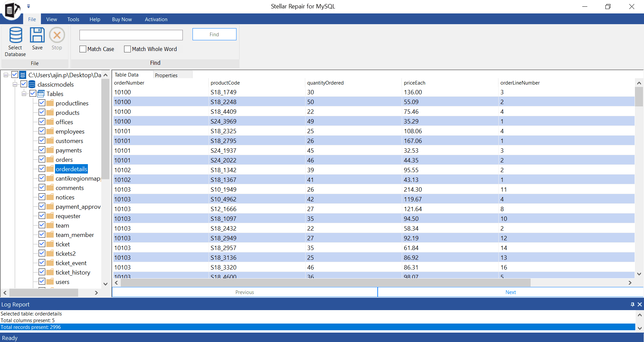
Task: Click the team folder icon
Action: click(50, 225)
